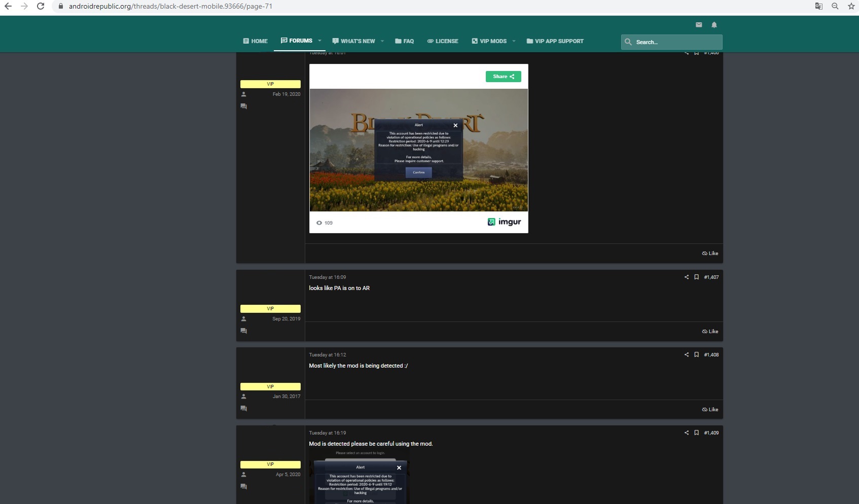The height and width of the screenshot is (504, 859).
Task: Like post "Most likely the mod is being detected"
Action: click(x=710, y=409)
